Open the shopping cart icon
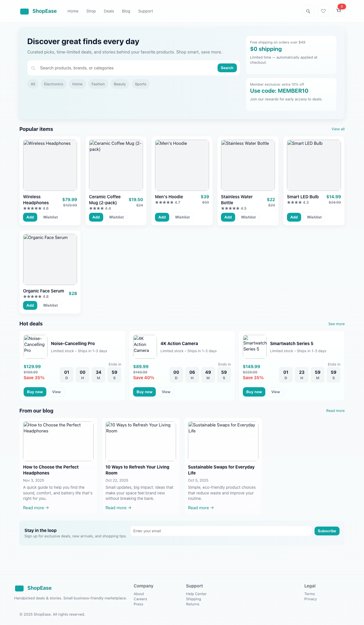The width and height of the screenshot is (364, 625). [338, 11]
